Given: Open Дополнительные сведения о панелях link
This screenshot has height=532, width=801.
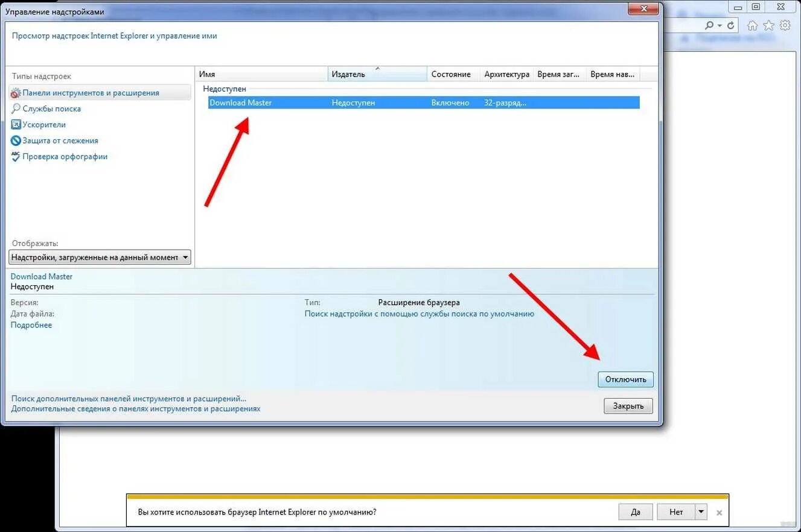Looking at the screenshot, I should pyautogui.click(x=136, y=408).
